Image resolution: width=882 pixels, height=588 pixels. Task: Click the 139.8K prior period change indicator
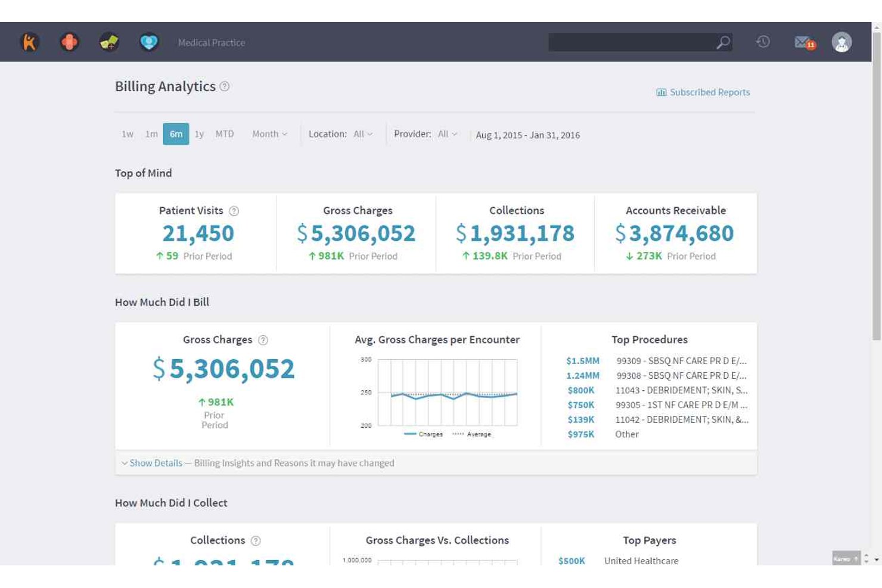[485, 256]
